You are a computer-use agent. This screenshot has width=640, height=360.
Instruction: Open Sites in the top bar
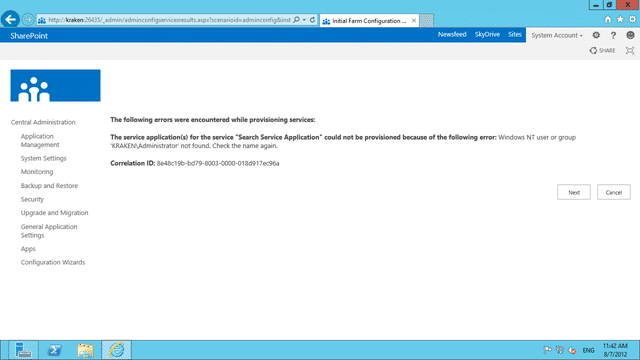click(515, 35)
